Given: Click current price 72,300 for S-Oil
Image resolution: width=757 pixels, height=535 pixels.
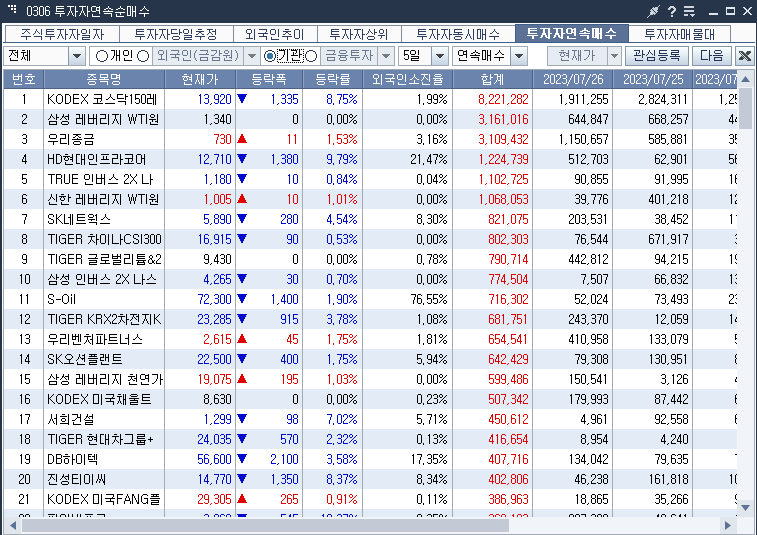Looking at the screenshot, I should tap(214, 299).
